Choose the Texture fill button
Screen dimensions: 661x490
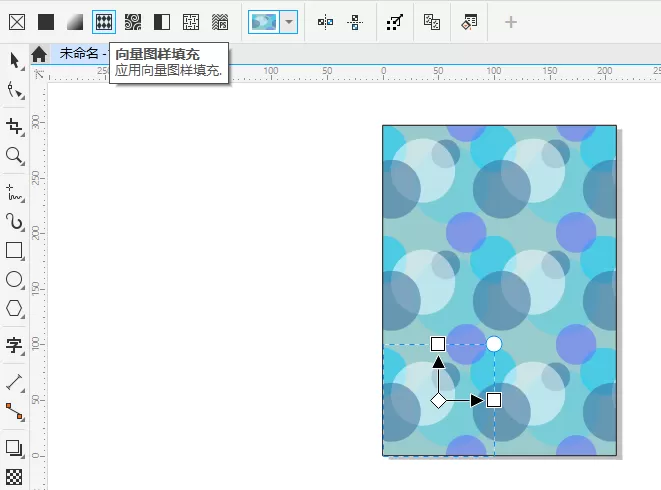pyautogui.click(x=191, y=22)
